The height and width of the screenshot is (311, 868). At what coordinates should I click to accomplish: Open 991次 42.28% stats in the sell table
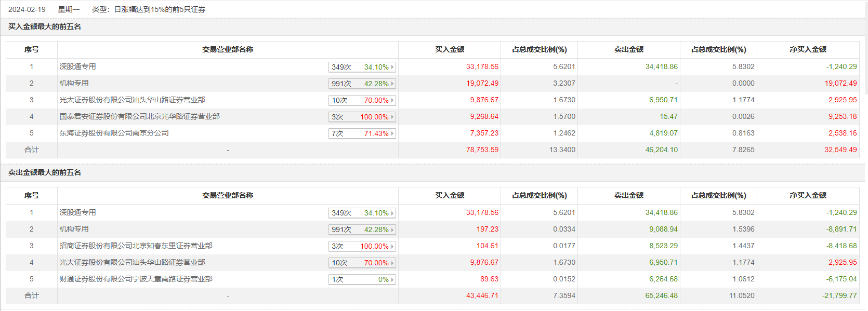click(x=362, y=229)
